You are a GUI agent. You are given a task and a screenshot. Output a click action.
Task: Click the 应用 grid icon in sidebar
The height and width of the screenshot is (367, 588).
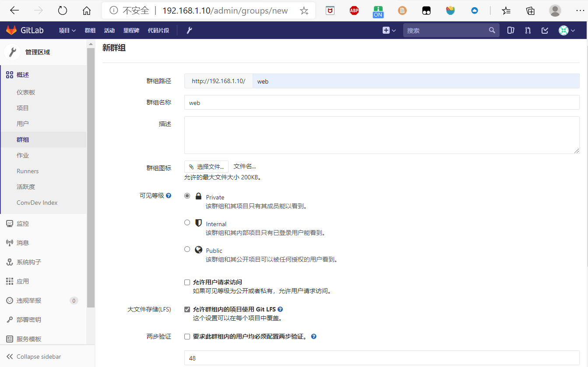point(10,281)
